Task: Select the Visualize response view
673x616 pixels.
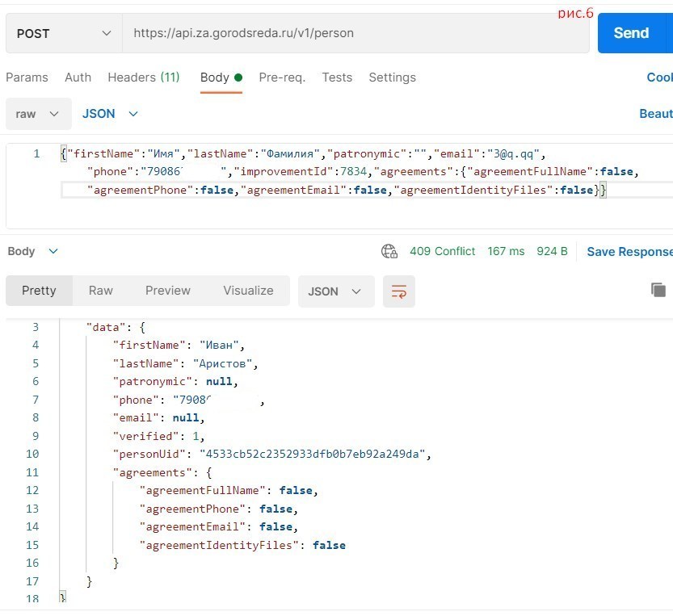Action: point(248,291)
